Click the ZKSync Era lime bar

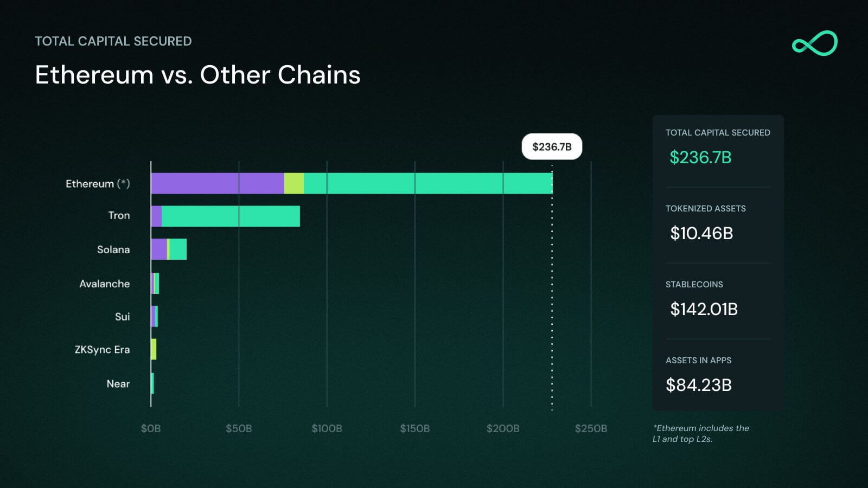tap(154, 349)
